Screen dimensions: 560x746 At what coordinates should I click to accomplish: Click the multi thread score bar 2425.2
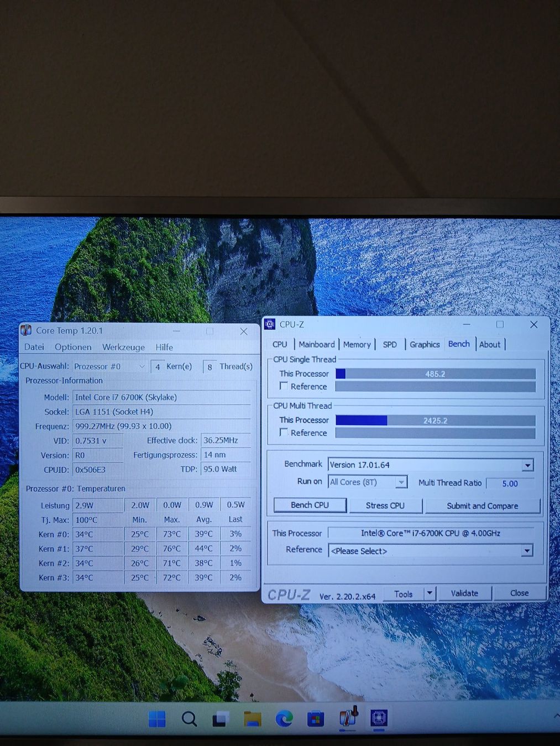435,421
